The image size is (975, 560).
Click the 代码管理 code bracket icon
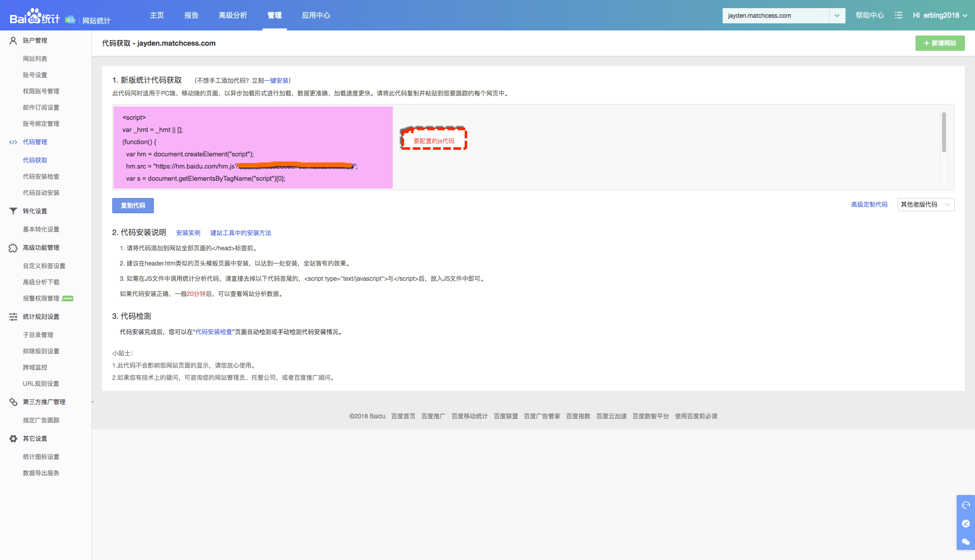(x=13, y=142)
